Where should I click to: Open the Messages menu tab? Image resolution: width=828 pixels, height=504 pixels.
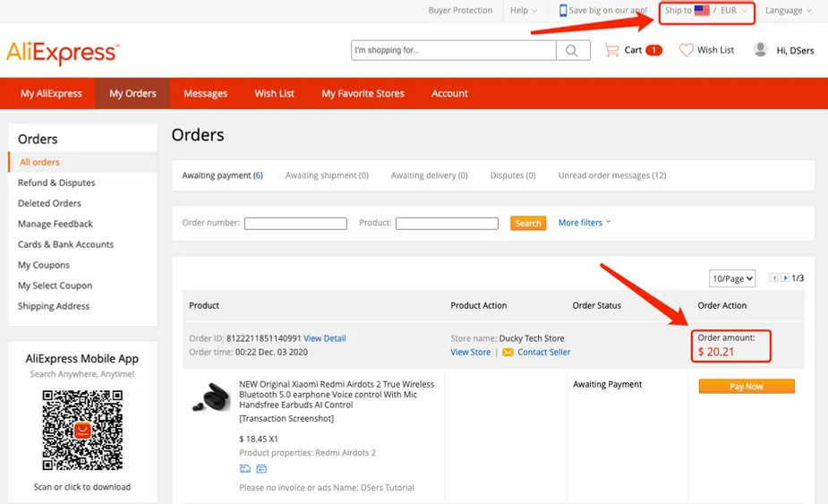point(205,93)
